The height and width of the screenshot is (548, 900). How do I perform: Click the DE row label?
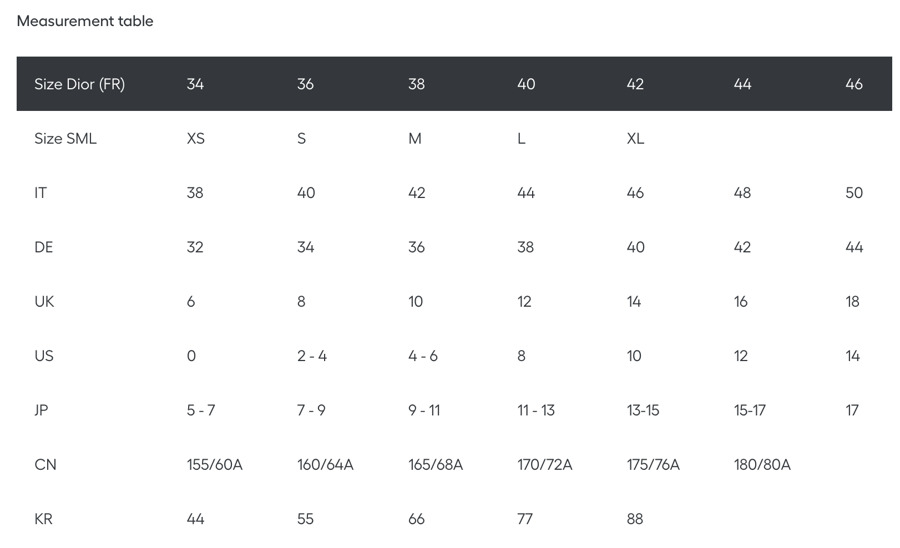[x=42, y=247]
